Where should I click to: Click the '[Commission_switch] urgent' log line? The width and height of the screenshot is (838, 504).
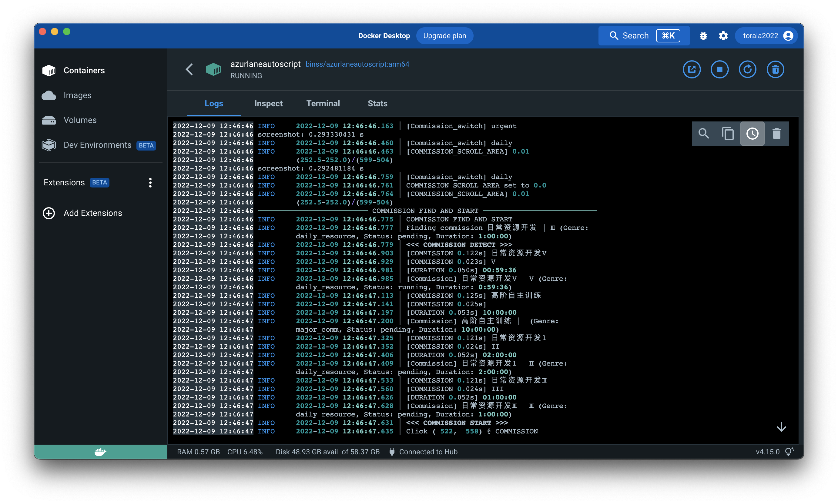coord(461,126)
